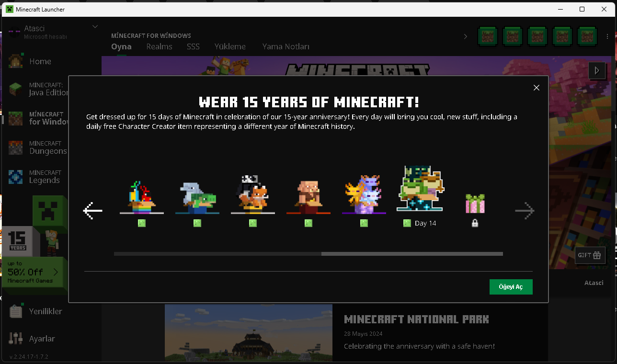
Task: Click the horizontal scrollbar thumb in the dialog
Action: 412,254
